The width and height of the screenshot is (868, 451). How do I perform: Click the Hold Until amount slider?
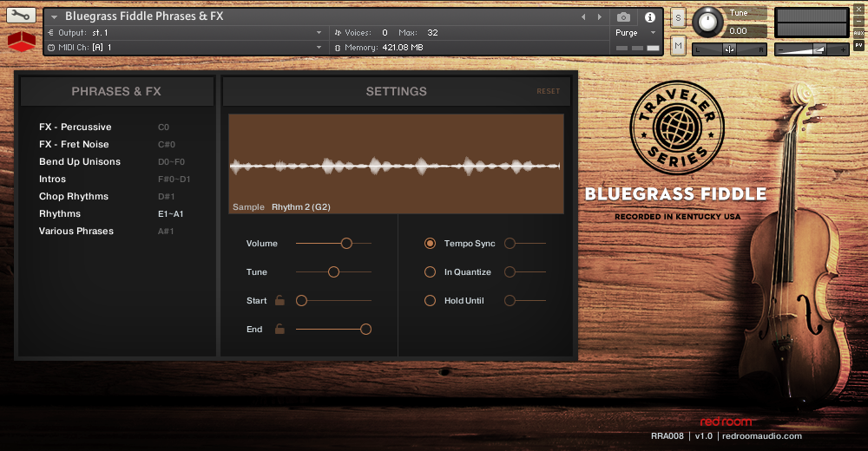pyautogui.click(x=525, y=300)
